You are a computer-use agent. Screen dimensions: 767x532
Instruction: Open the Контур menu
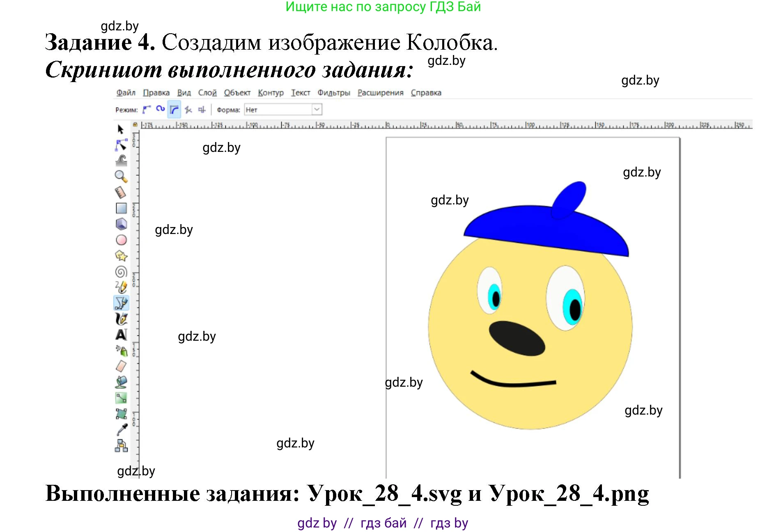(x=271, y=92)
